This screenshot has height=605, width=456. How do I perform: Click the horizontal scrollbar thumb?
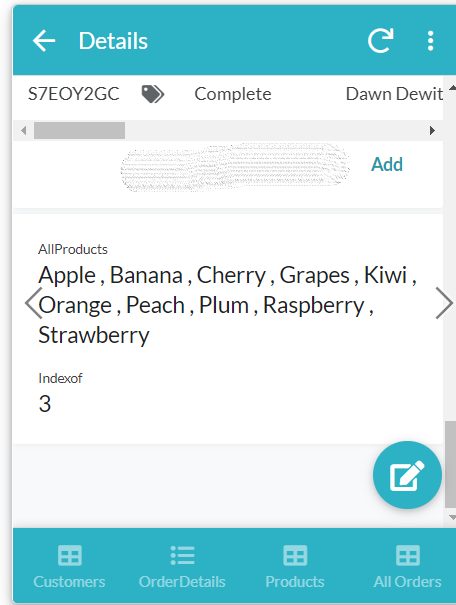79,130
